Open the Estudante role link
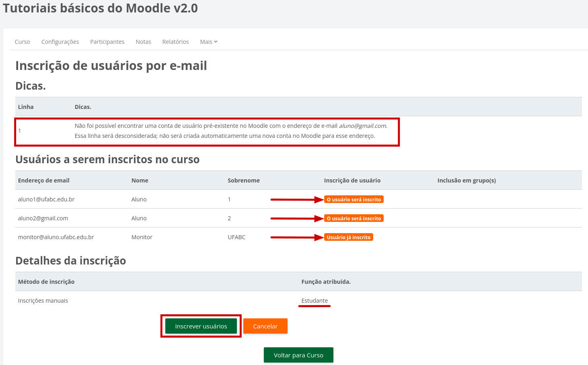Image resolution: width=588 pixels, height=365 pixels. pos(315,300)
